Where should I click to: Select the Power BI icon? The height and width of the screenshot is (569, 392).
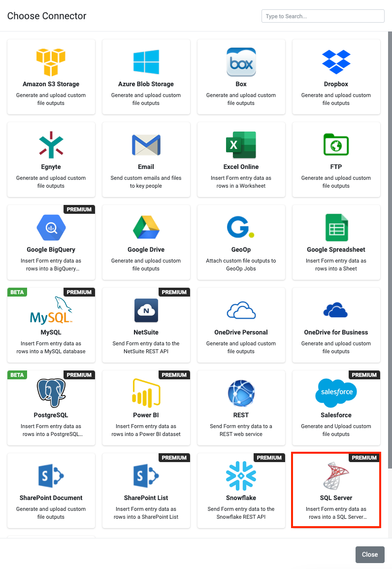pos(146,393)
